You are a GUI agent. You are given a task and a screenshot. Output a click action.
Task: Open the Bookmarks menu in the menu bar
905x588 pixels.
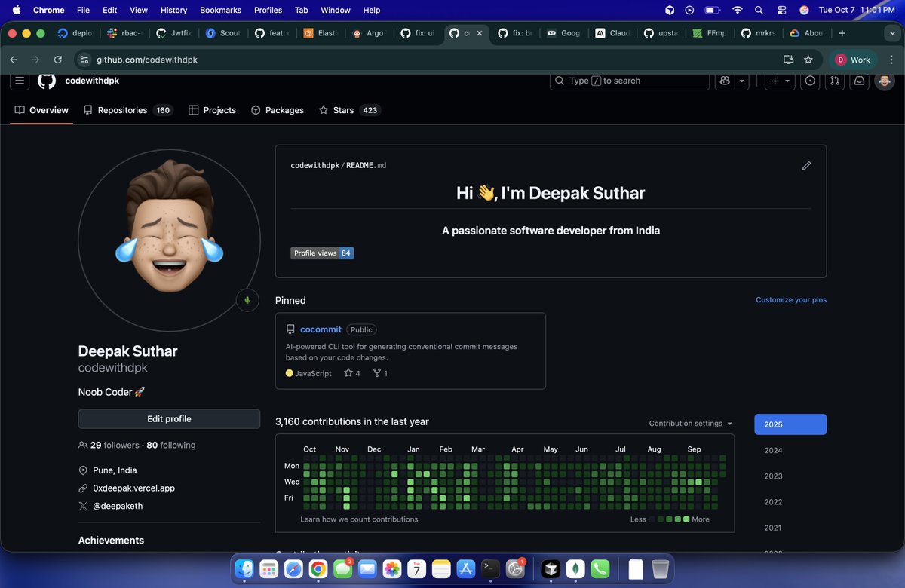pyautogui.click(x=220, y=10)
